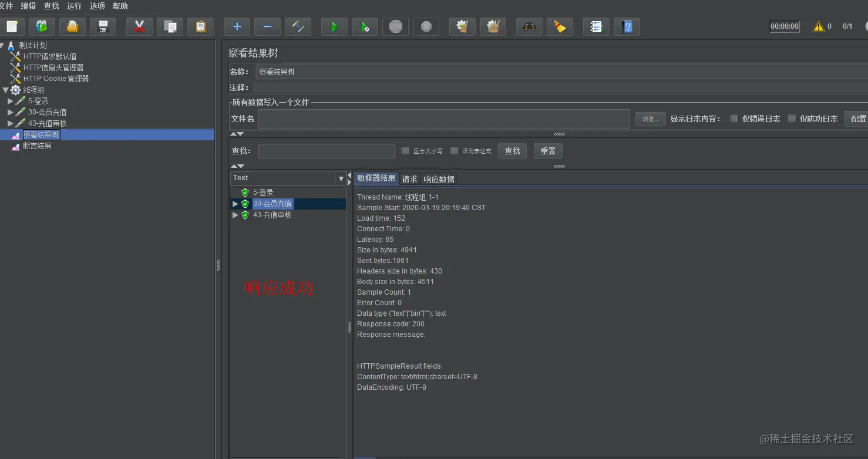868x459 pixels.
Task: Click the Cut scissors icon
Action: tap(139, 26)
